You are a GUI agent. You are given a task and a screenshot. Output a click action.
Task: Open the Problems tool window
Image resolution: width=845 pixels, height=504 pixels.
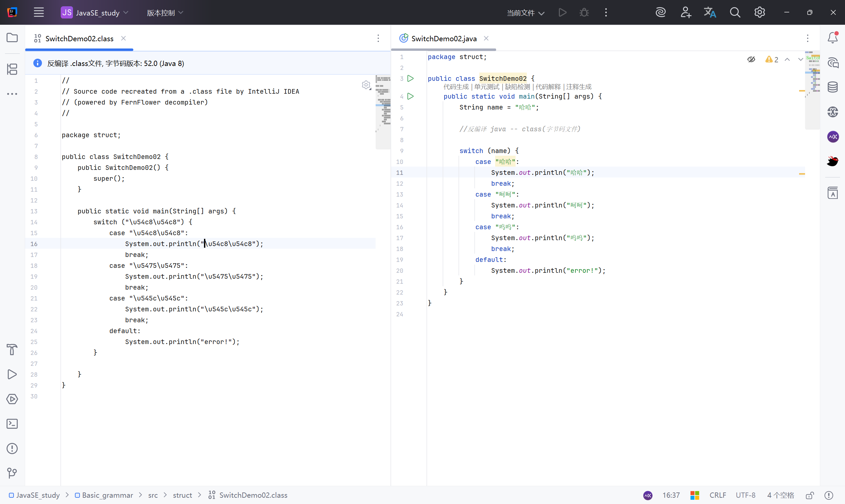pyautogui.click(x=12, y=448)
